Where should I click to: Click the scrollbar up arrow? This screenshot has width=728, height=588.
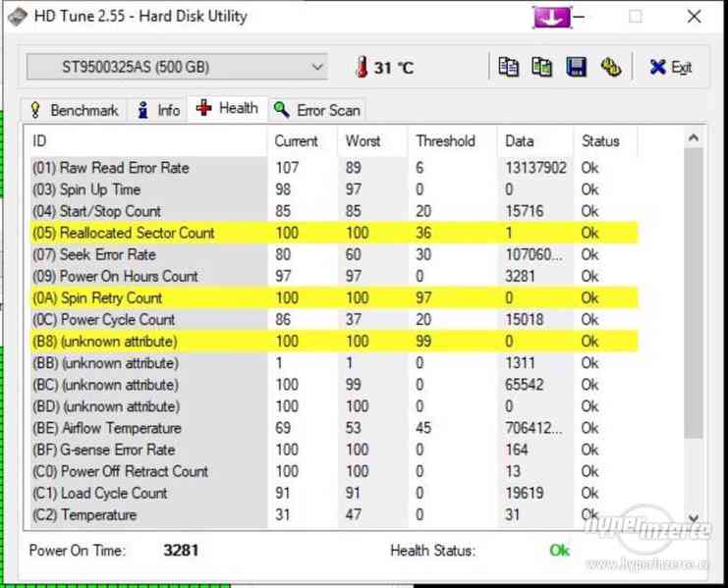tap(694, 137)
